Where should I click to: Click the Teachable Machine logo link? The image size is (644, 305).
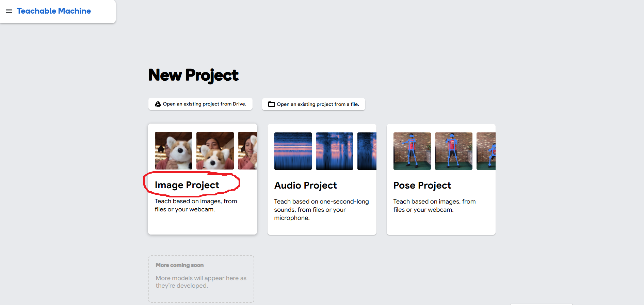(x=54, y=11)
